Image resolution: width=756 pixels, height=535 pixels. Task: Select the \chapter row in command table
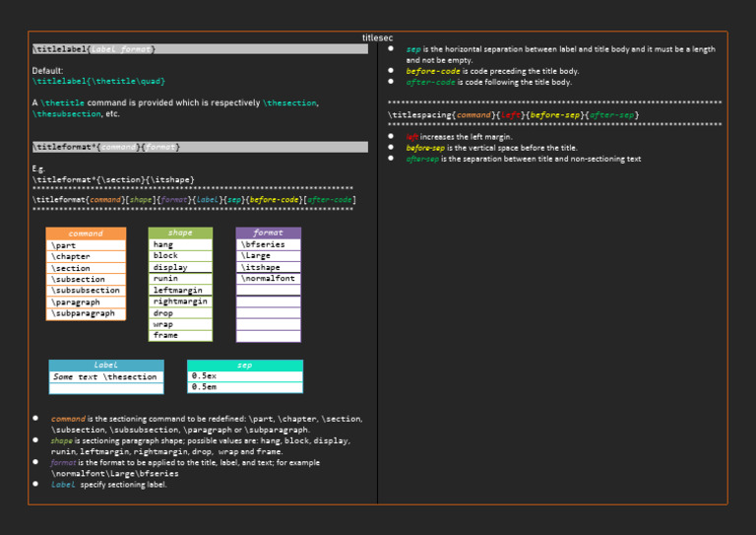[x=86, y=256]
